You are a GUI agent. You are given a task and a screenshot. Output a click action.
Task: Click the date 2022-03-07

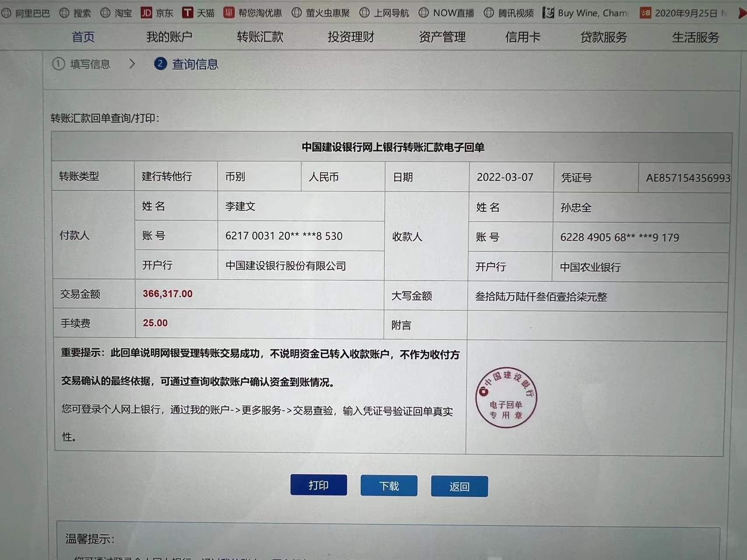[505, 177]
